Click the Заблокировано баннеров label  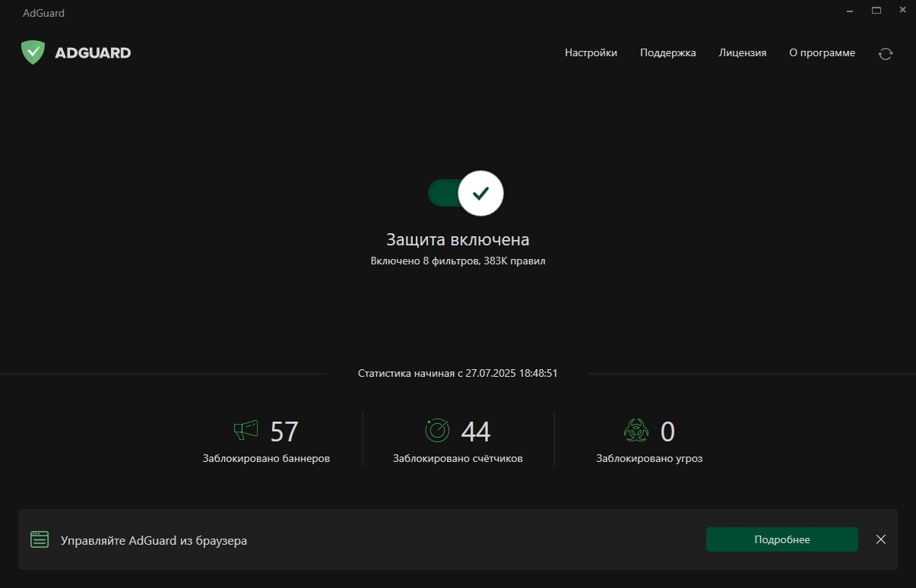[x=266, y=459]
